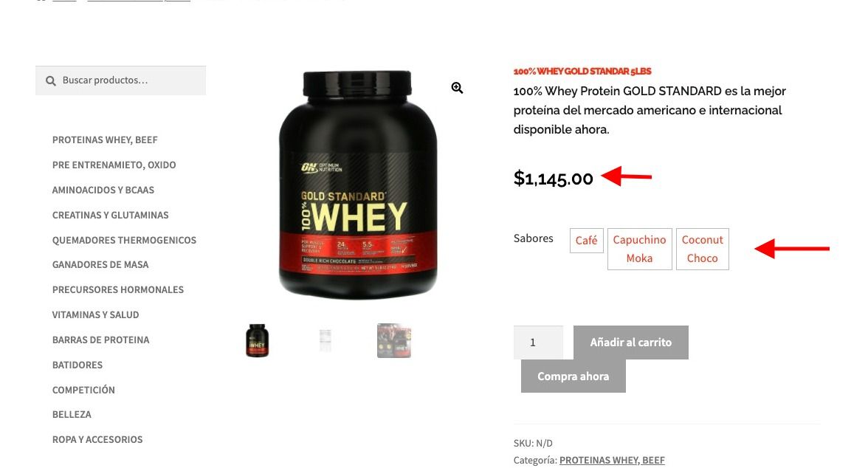Click the magnifier zoom icon on product image
Screen dimensions: 868x468
coord(457,88)
